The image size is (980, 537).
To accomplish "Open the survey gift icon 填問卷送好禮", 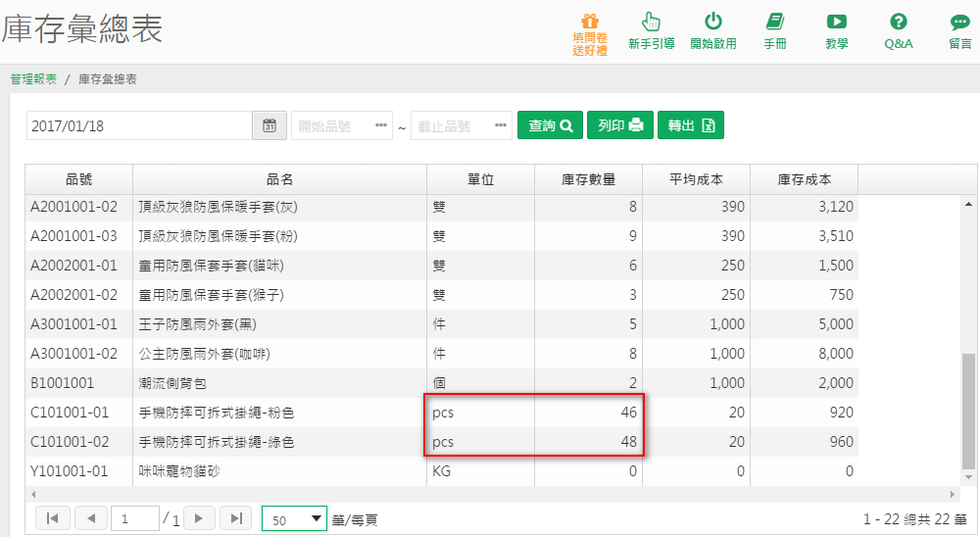I will tap(589, 35).
